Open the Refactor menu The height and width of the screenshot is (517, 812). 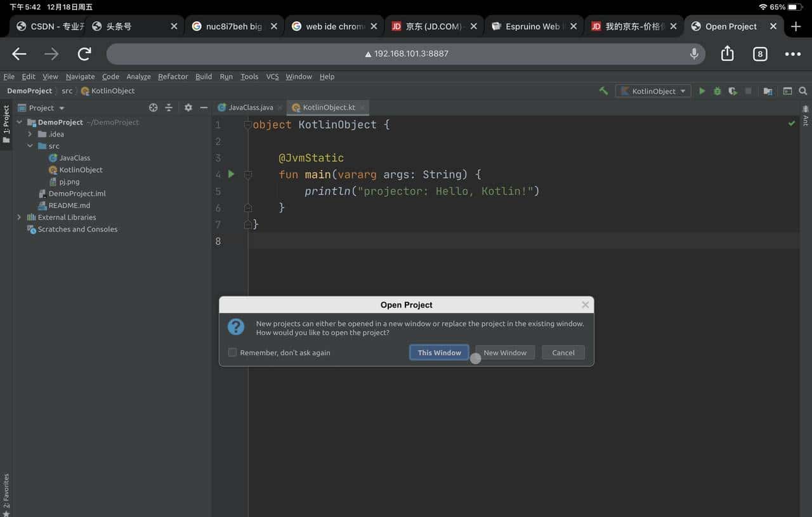pyautogui.click(x=173, y=76)
